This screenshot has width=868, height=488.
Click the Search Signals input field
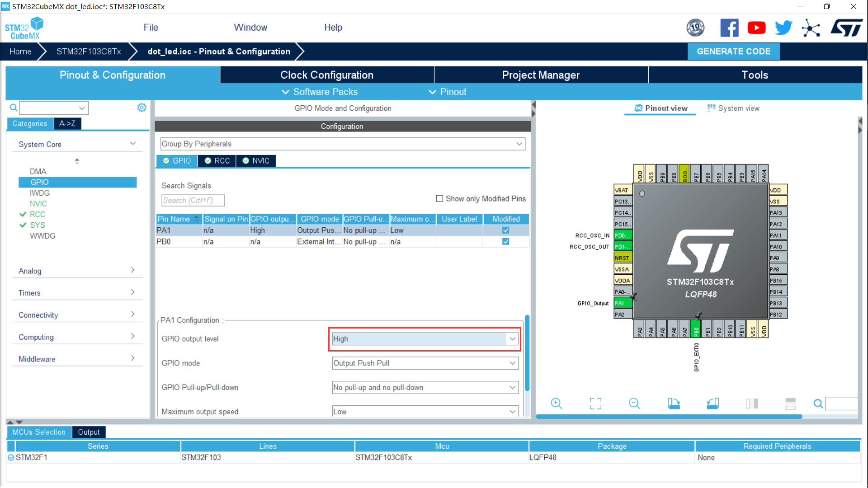193,200
